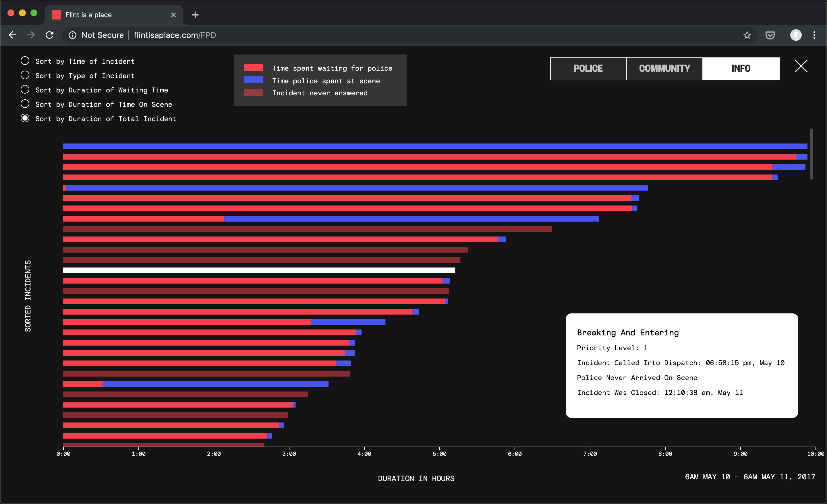Open the Pocket extension icon
827x504 pixels.
click(x=770, y=35)
